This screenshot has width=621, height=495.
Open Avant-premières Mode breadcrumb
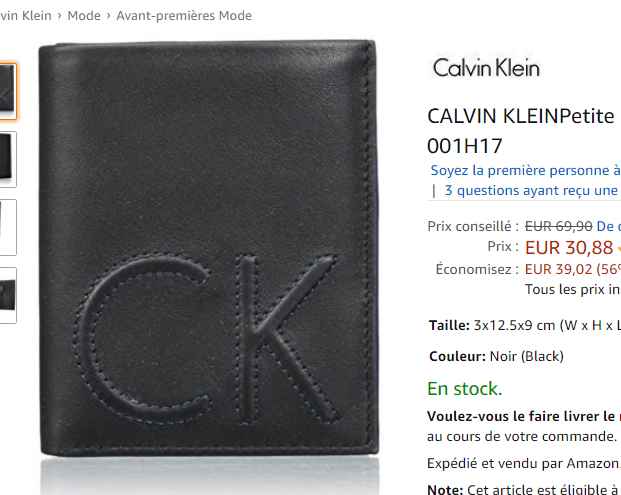[184, 16]
